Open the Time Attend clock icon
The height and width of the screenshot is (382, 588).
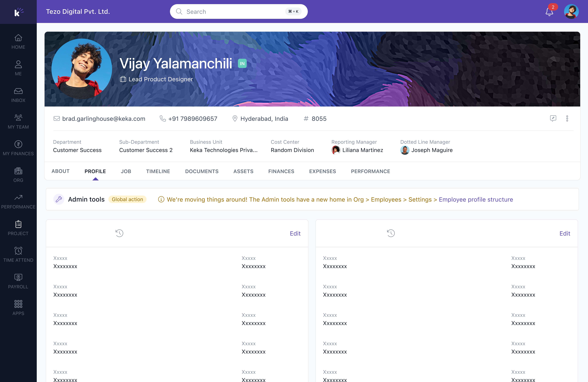18,251
